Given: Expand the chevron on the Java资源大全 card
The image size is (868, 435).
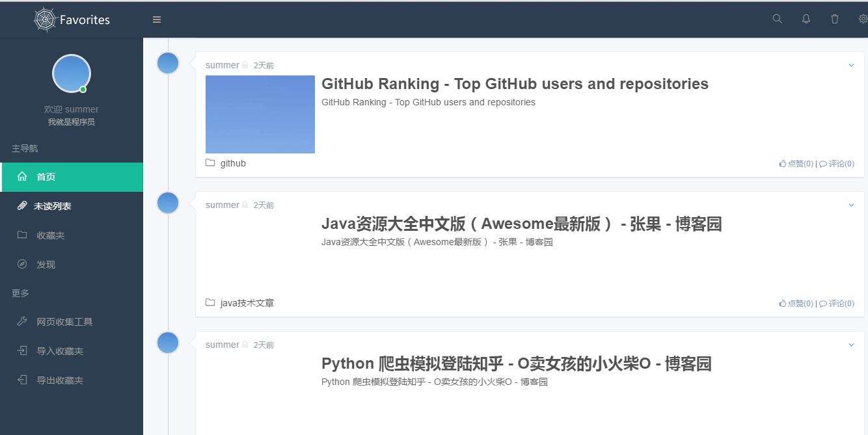Looking at the screenshot, I should click(851, 204).
